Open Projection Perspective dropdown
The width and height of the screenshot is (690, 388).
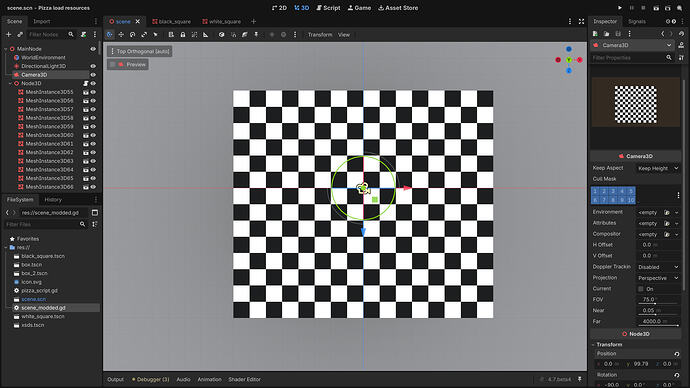(x=658, y=278)
